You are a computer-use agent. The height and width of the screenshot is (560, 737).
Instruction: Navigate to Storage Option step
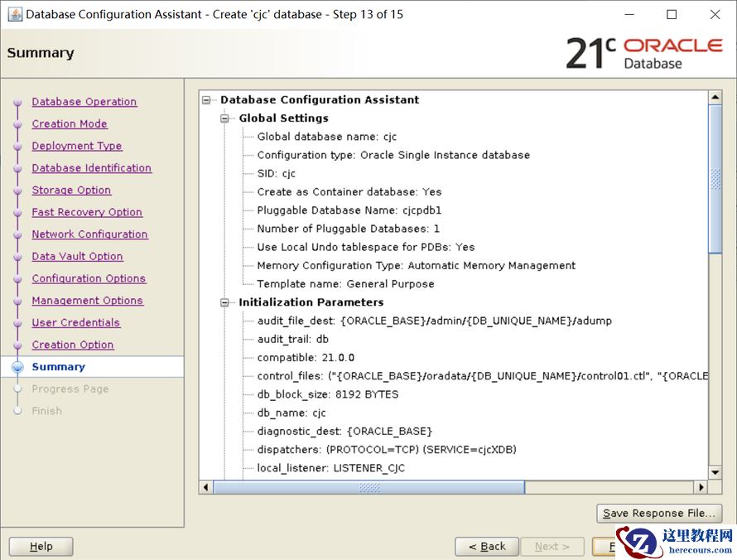point(71,190)
